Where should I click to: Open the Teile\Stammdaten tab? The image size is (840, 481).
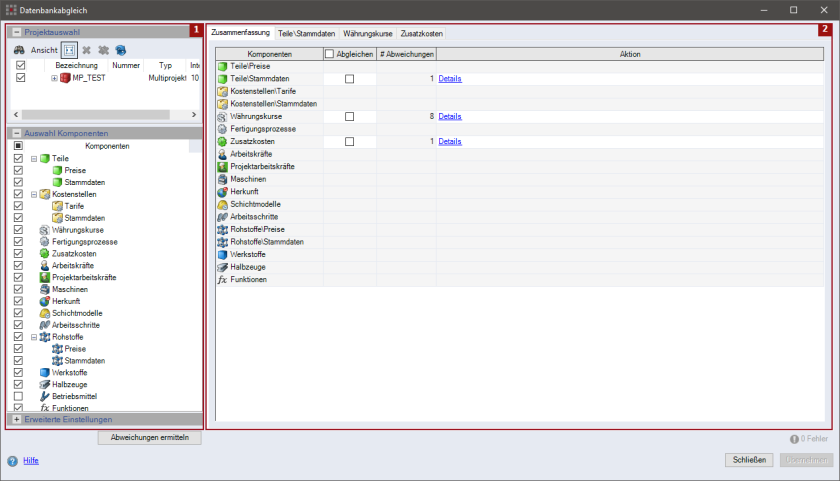click(306, 34)
